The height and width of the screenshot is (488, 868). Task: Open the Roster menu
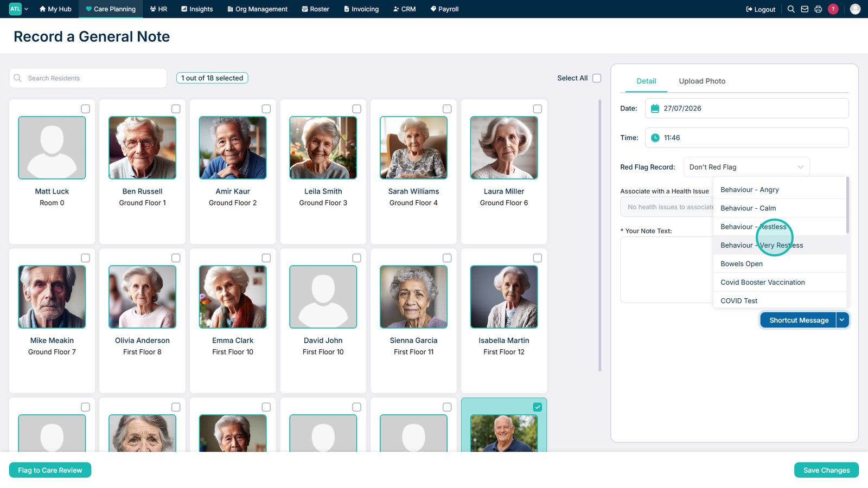coord(316,9)
